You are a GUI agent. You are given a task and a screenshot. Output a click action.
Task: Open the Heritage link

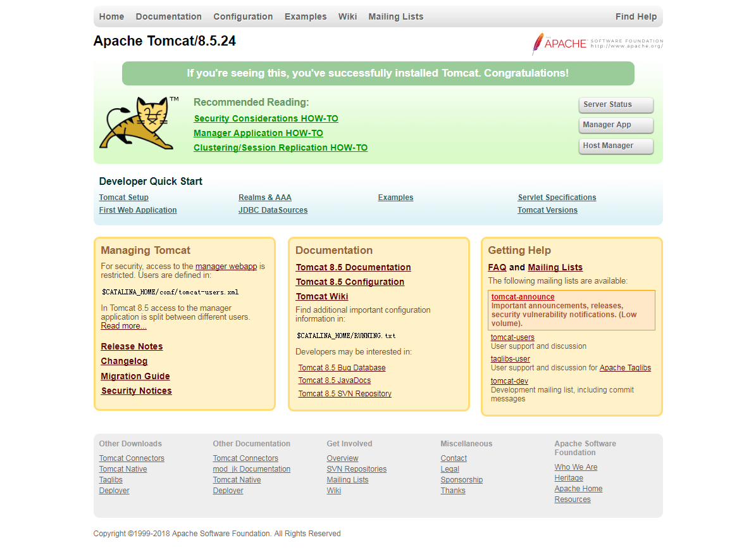pyautogui.click(x=569, y=478)
